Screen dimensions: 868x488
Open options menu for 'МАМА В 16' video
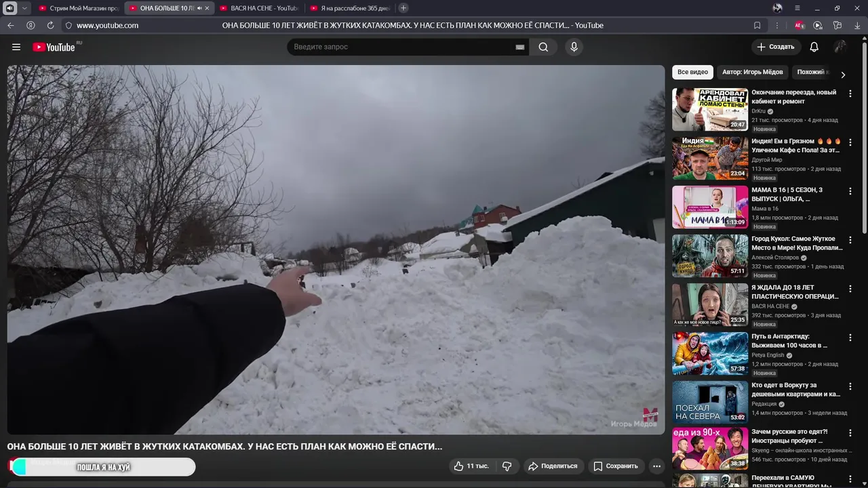tap(850, 191)
